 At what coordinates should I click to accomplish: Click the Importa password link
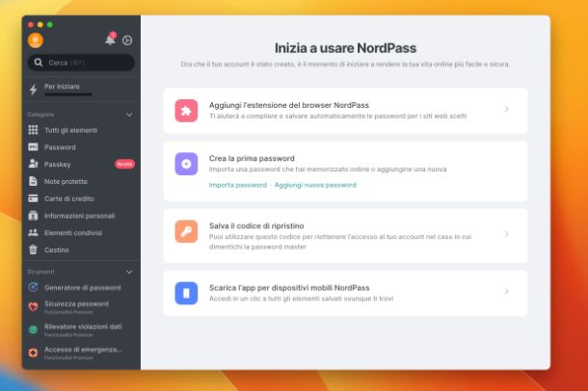[x=238, y=185]
